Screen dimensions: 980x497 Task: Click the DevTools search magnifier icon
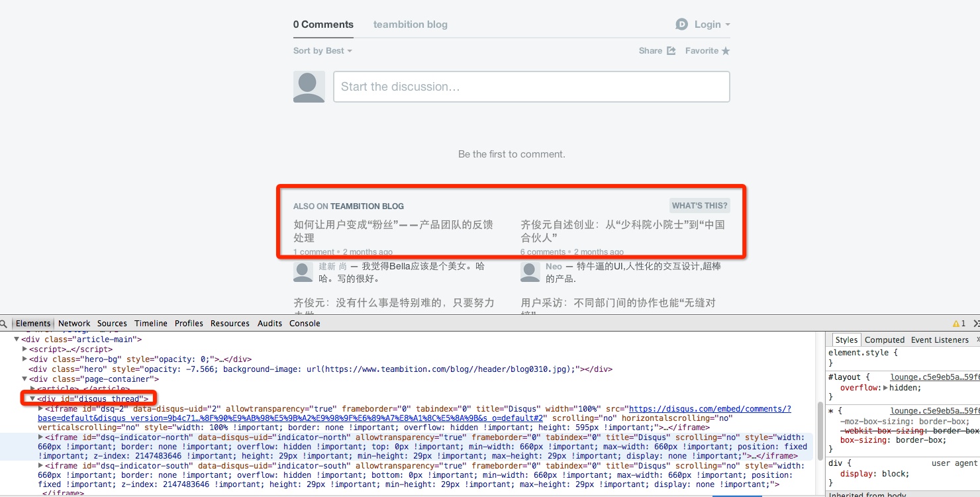pyautogui.click(x=3, y=324)
